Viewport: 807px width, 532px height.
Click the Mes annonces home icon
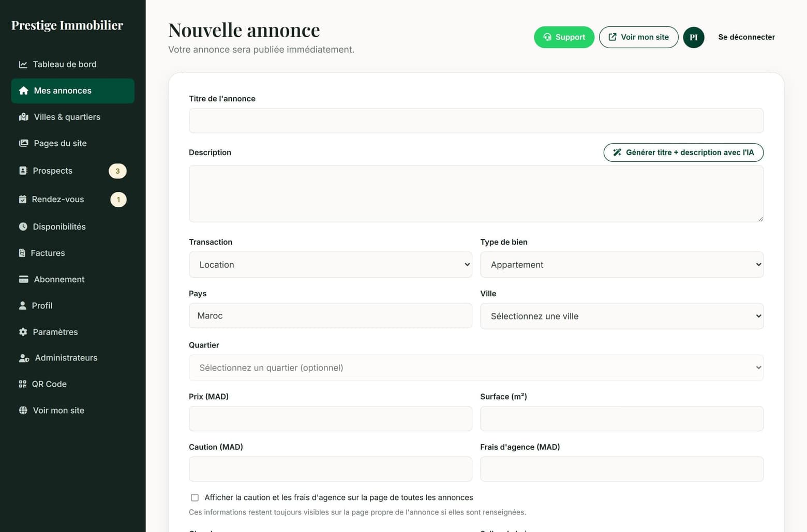point(23,91)
